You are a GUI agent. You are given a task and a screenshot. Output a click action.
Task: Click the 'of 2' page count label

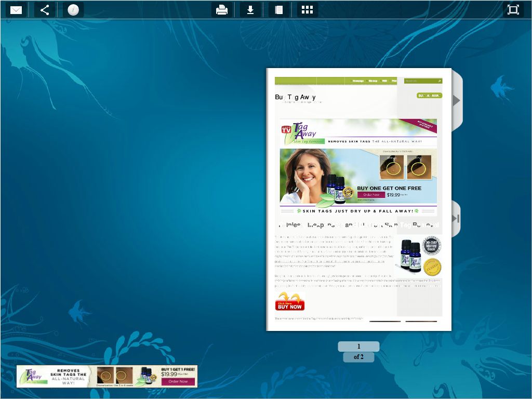[x=358, y=357]
